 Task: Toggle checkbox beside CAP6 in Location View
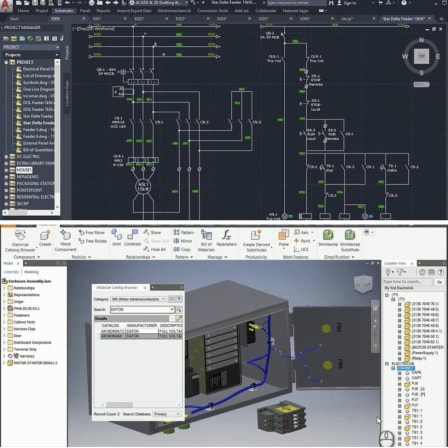[x=400, y=372]
